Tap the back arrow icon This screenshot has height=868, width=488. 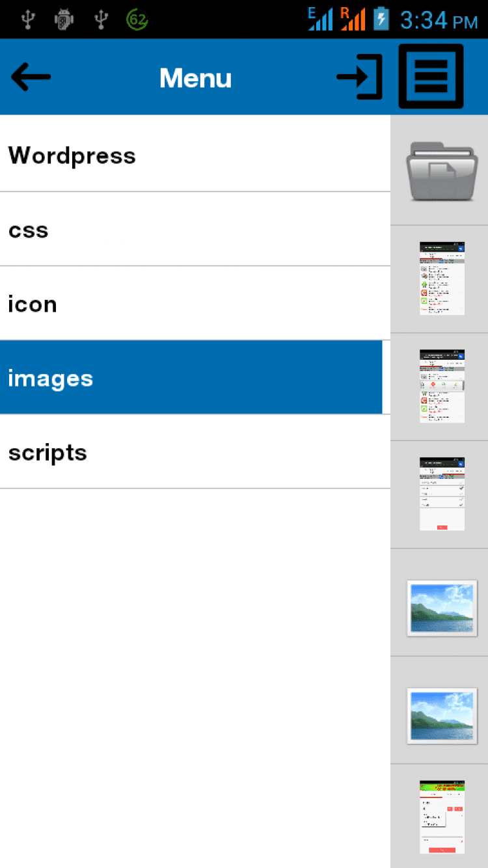(x=31, y=77)
